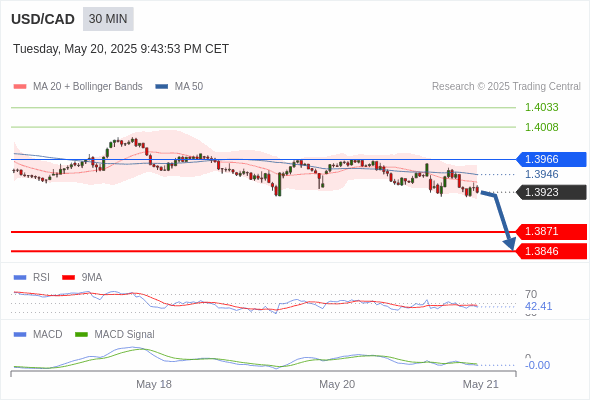Click the May 21 date axis label
This screenshot has width=590, height=400.
pos(481,384)
